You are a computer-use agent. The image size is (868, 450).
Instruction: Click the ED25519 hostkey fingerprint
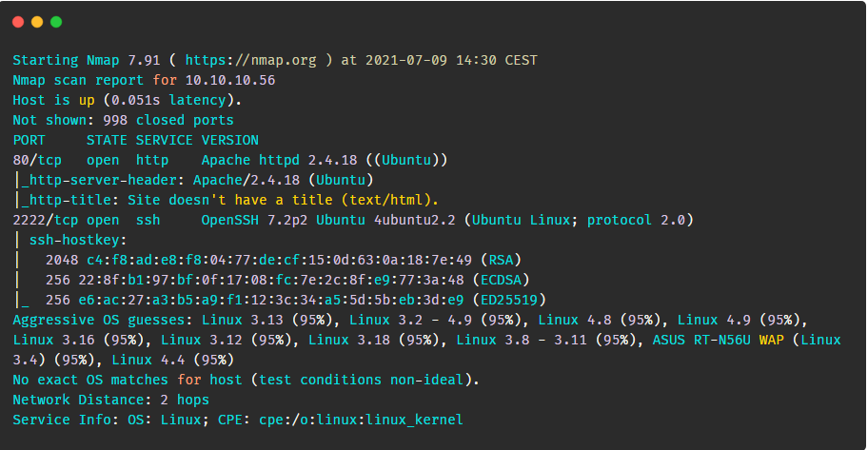coord(271,300)
